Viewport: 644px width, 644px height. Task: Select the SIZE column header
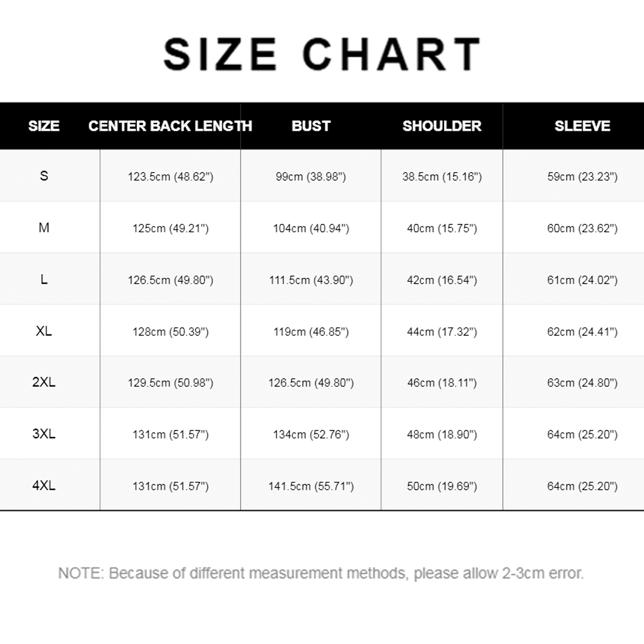click(x=44, y=125)
